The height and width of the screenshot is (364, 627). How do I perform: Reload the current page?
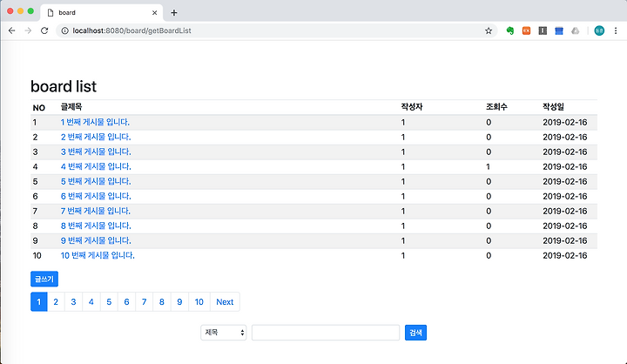point(44,30)
